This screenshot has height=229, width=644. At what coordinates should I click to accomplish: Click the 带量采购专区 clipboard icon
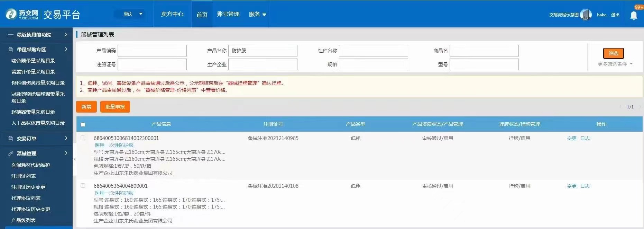[x=11, y=50]
